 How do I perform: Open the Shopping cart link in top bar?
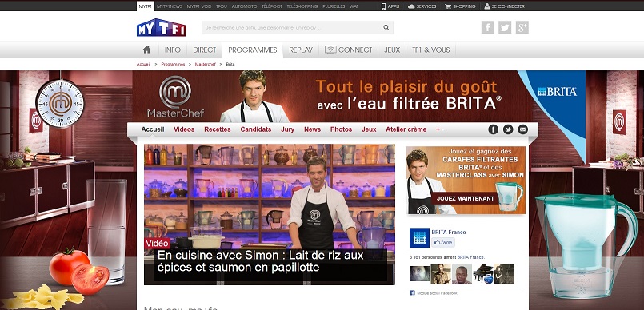[460, 6]
